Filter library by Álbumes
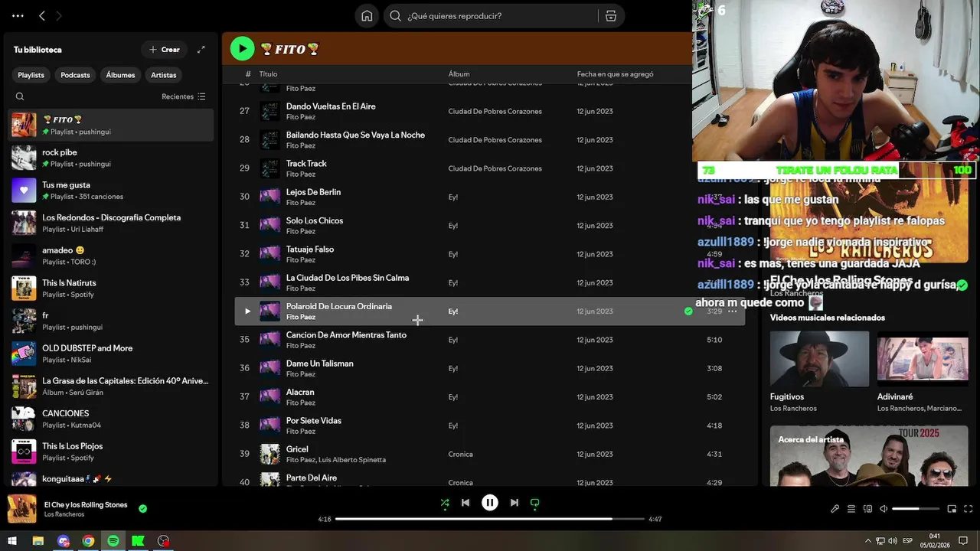 (120, 75)
